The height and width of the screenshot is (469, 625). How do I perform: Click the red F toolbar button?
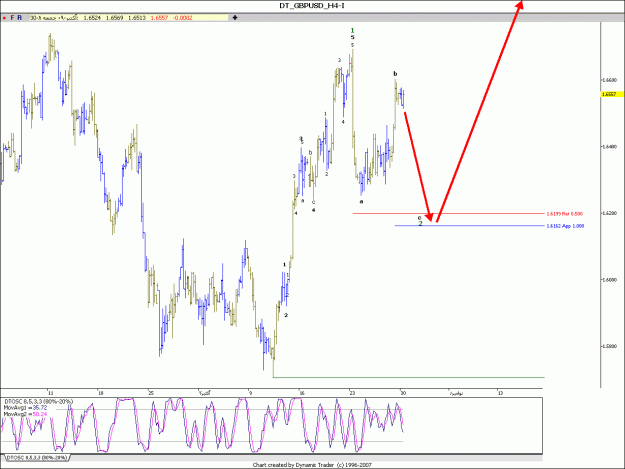[12, 18]
